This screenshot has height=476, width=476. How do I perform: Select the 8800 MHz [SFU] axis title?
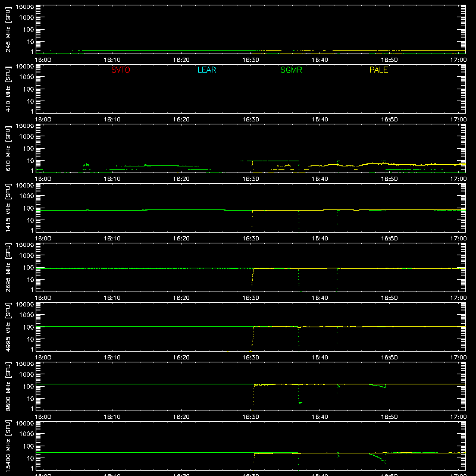(8, 386)
